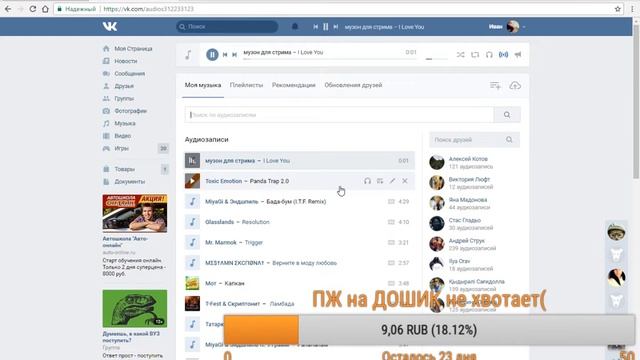Switch to Плейлисты tab

click(246, 85)
